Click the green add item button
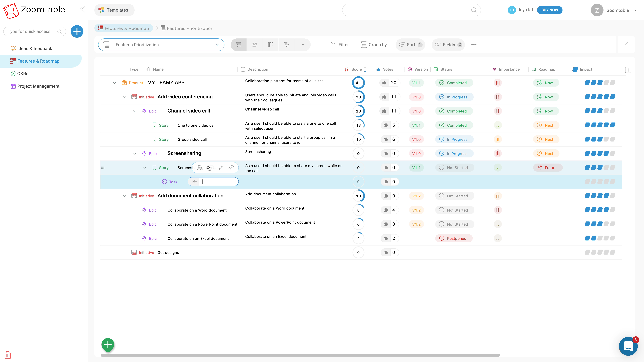644x362 pixels. (108, 345)
